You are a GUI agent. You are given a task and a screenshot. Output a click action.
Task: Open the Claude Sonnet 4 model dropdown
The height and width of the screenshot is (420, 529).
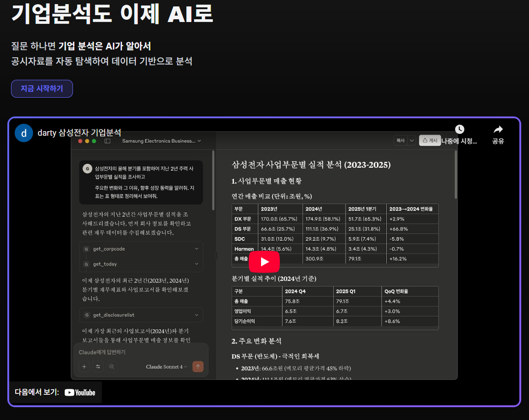pos(166,366)
